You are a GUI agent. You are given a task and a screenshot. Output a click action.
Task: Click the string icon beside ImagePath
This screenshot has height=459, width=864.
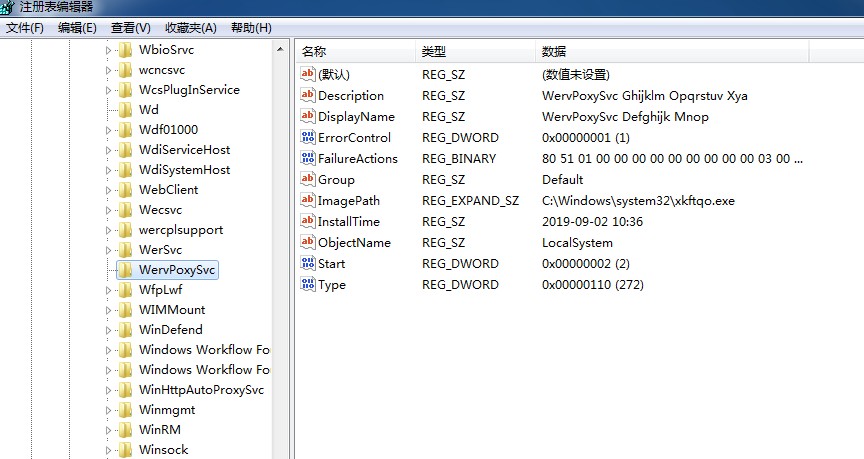(308, 201)
